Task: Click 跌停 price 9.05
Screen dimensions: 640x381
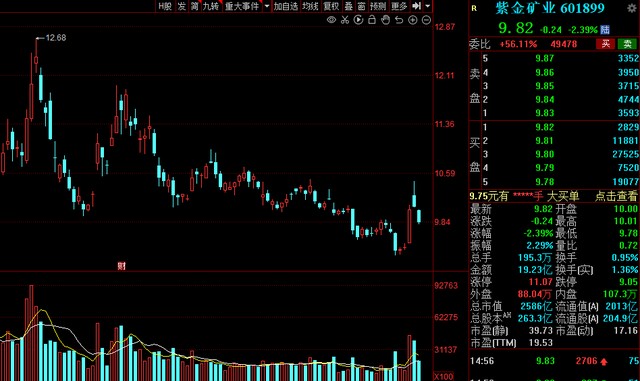Action: click(x=628, y=282)
